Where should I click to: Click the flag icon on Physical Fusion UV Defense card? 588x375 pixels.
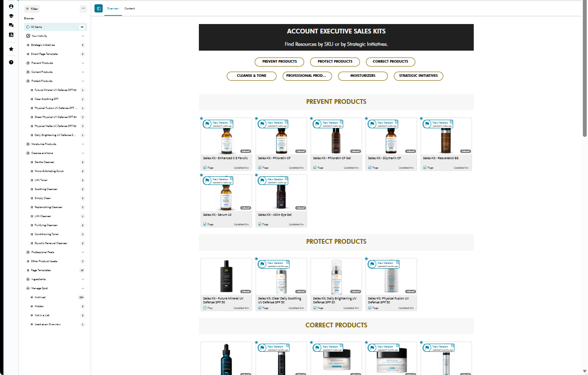click(x=372, y=264)
